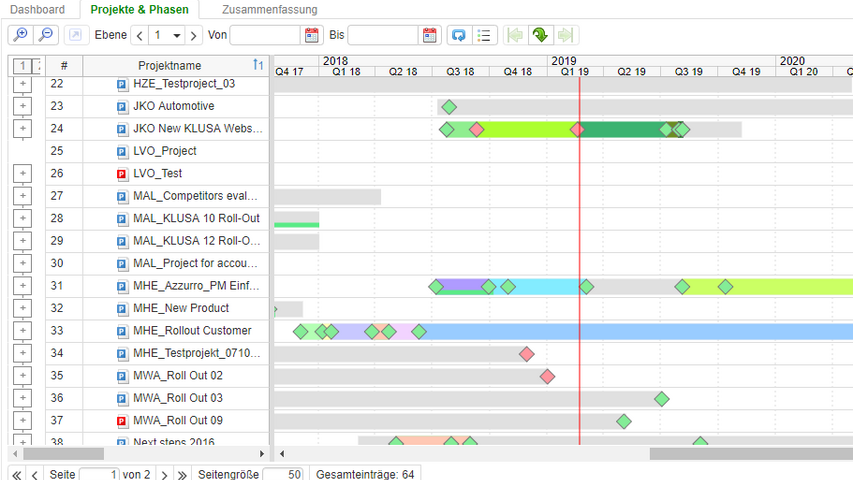Click the zoom out magnifier icon
The width and height of the screenshot is (853, 480).
click(46, 35)
